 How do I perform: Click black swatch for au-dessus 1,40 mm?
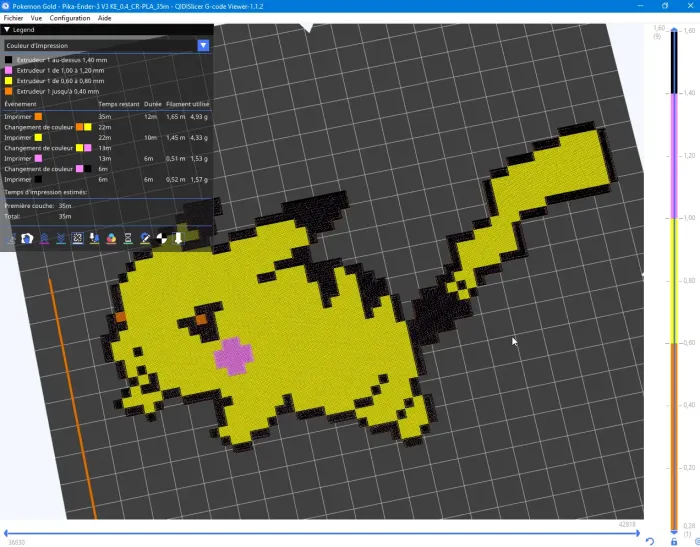click(x=8, y=60)
